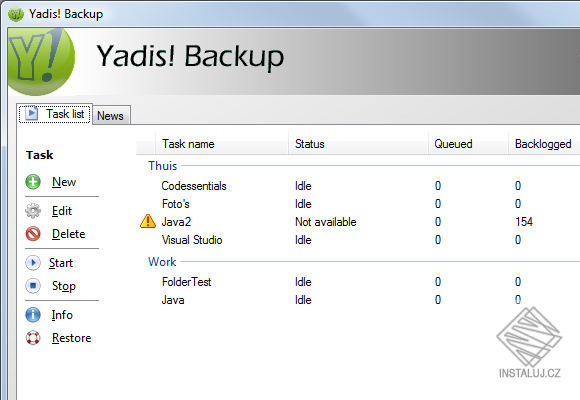Click the Start play arrow icon
The width and height of the screenshot is (580, 400).
[x=33, y=263]
